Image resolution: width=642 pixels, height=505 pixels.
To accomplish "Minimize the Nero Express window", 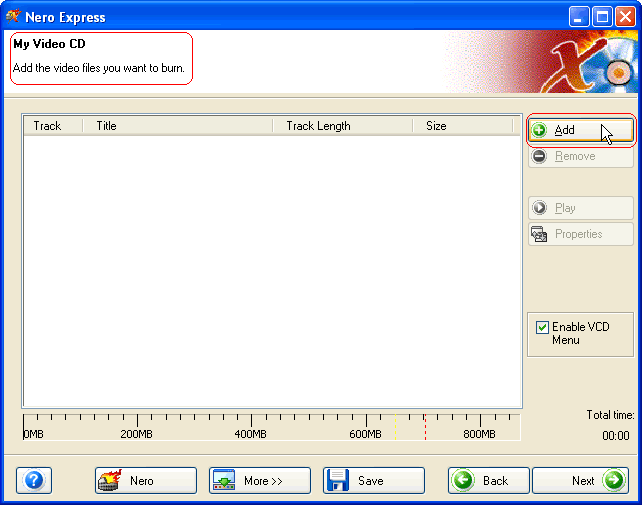I will 580,17.
